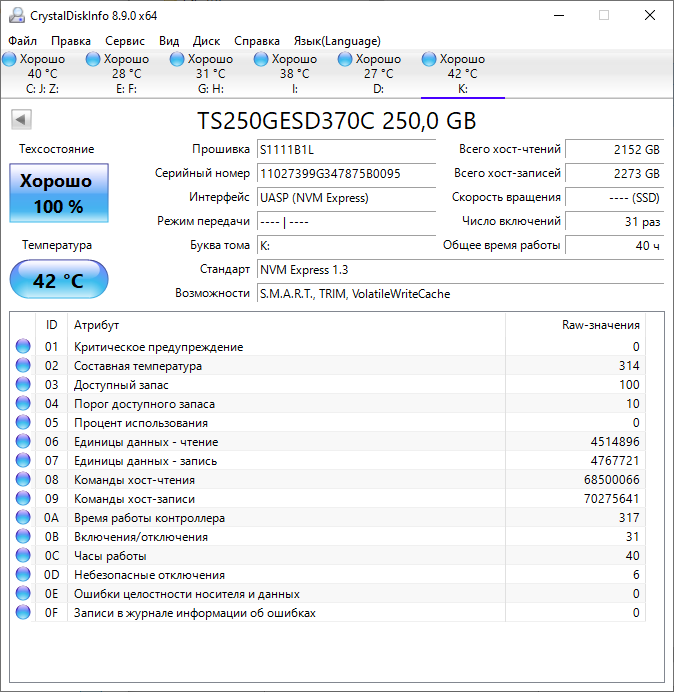Click status circle for attribute 0E

(23, 593)
